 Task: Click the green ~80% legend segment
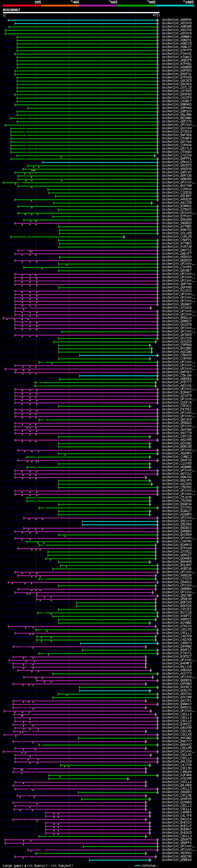tap(137, 6)
